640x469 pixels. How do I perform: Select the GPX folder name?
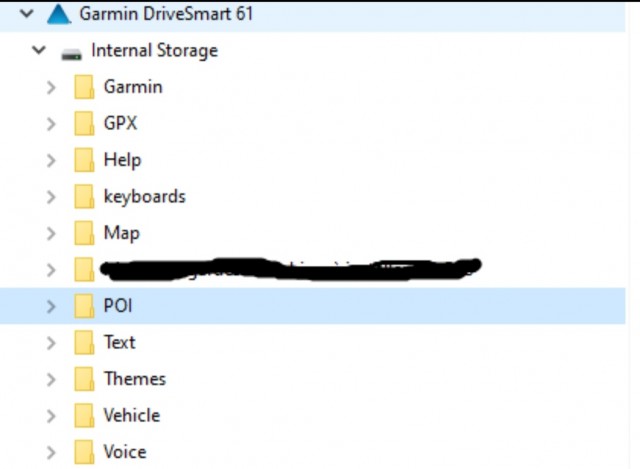pyautogui.click(x=120, y=123)
